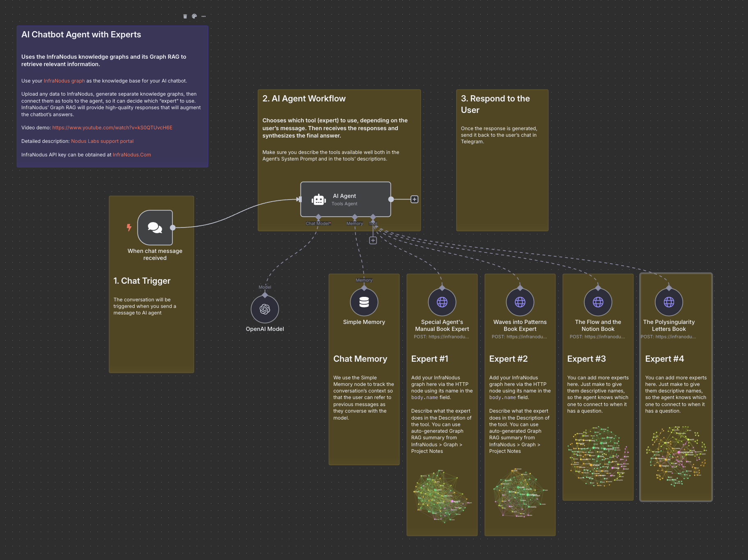Screen dimensions: 748x560
Task: Select the 'Expert #1' heading
Action: click(x=430, y=359)
